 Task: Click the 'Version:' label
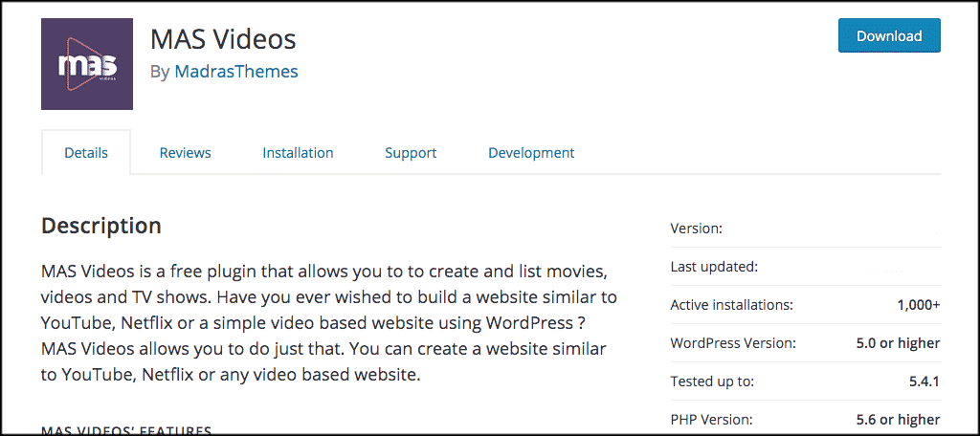pyautogui.click(x=697, y=229)
